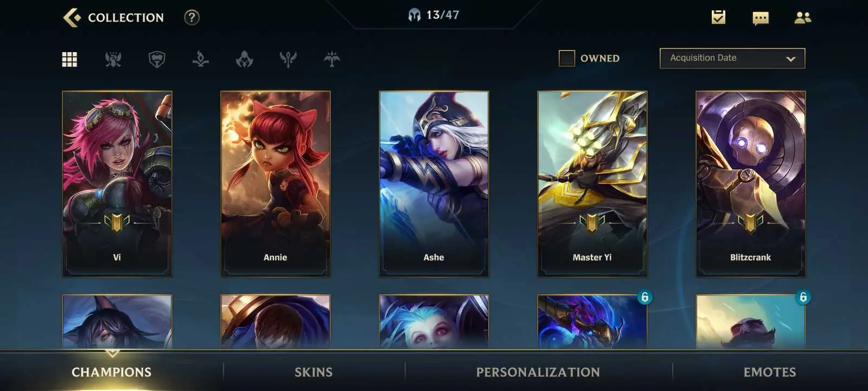Switch to the Emotes tab
This screenshot has height=391, width=868.
[770, 372]
